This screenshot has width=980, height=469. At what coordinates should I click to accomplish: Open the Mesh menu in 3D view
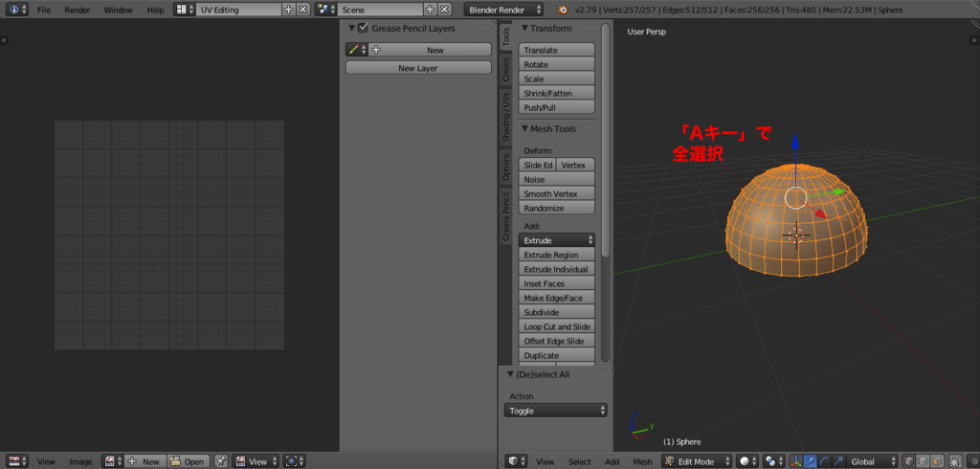(x=642, y=461)
